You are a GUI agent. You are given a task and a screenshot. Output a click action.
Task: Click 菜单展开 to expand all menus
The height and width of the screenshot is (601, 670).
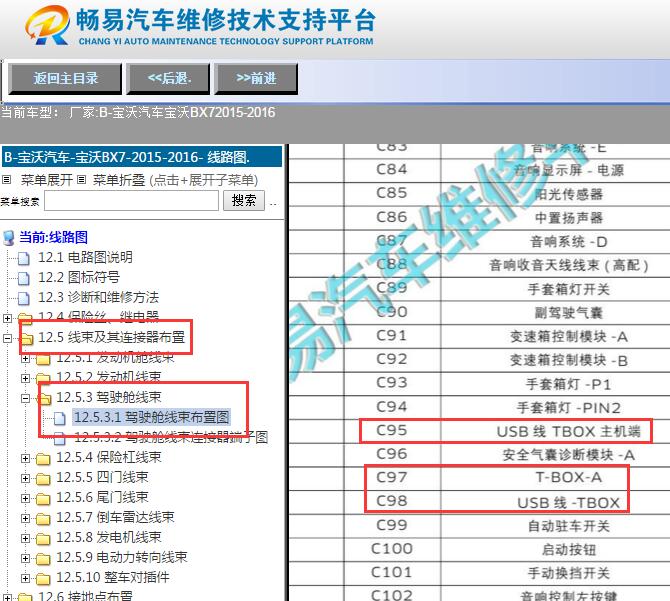47,180
